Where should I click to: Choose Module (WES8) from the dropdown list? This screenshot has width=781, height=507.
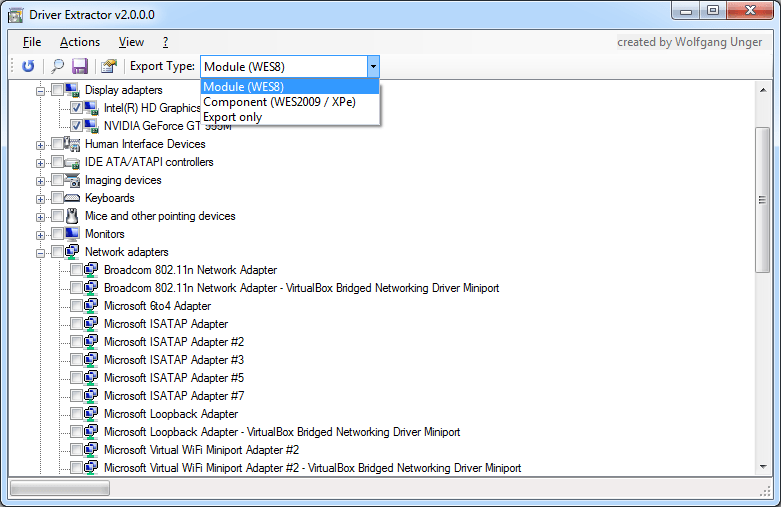pyautogui.click(x=290, y=87)
